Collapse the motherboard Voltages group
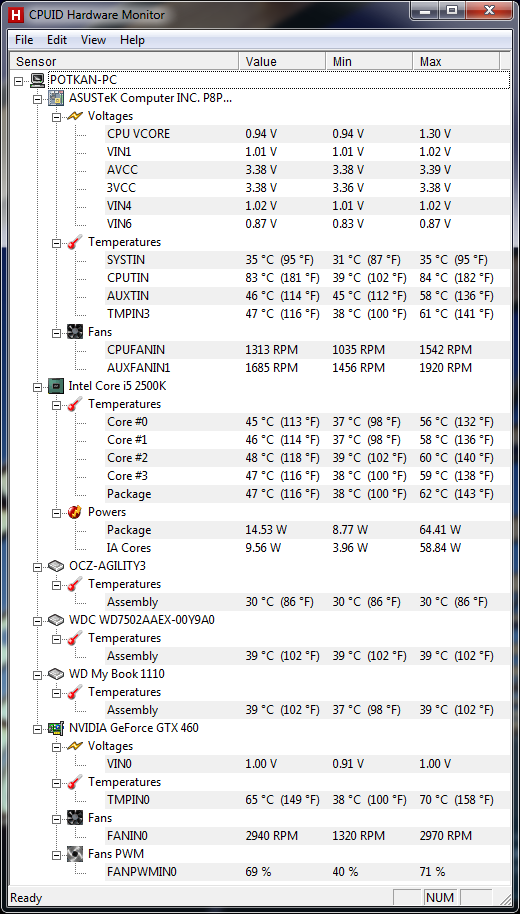Screen dimensions: 520x914 57,116
